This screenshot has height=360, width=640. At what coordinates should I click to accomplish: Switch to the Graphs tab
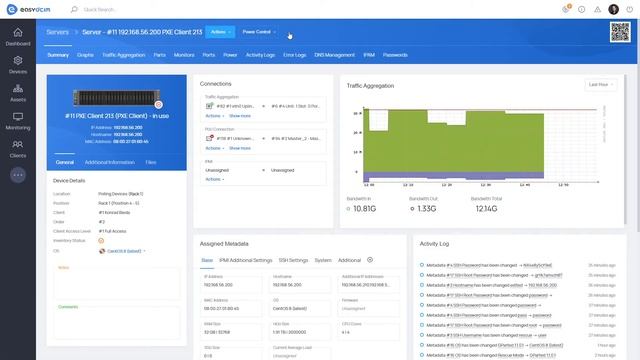point(85,55)
